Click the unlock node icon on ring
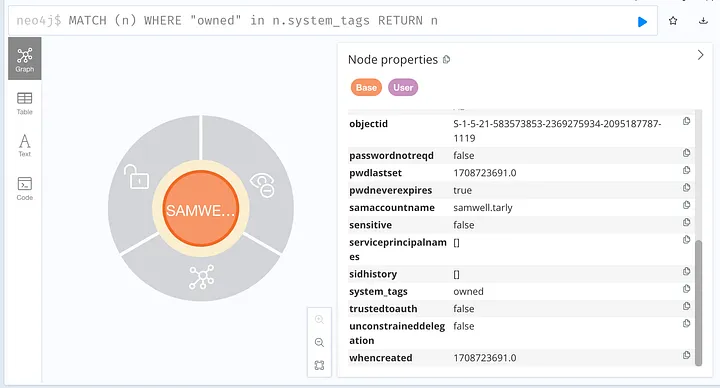Image resolution: width=720 pixels, height=388 pixels. point(136,177)
